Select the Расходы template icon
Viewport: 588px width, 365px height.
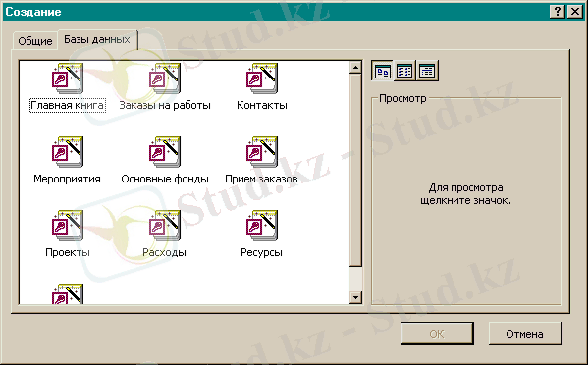(165, 226)
